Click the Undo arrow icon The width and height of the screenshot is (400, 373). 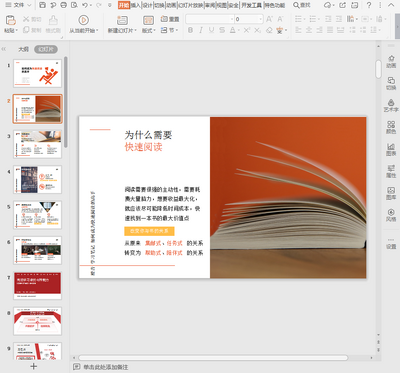point(85,5)
